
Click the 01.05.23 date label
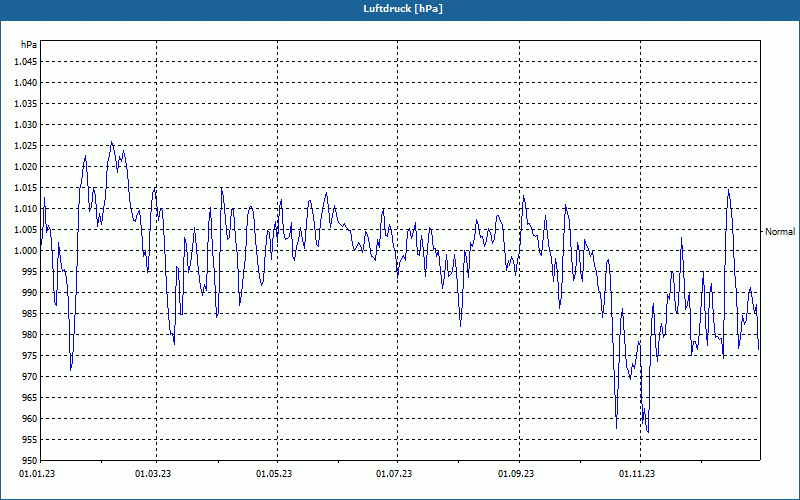pos(273,474)
